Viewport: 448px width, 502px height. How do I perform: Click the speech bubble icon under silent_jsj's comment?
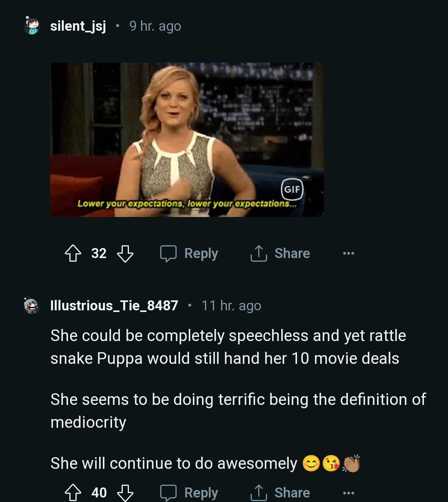click(x=168, y=253)
